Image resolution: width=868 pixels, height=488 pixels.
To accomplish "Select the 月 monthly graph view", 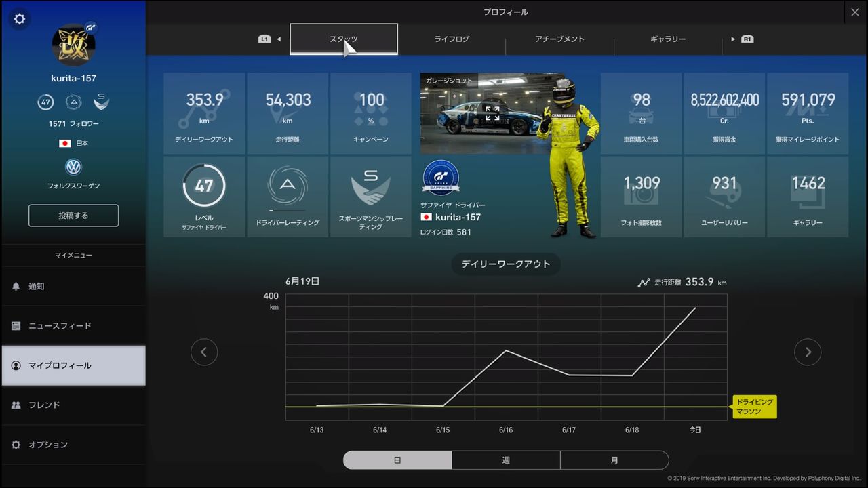I will click(x=614, y=460).
